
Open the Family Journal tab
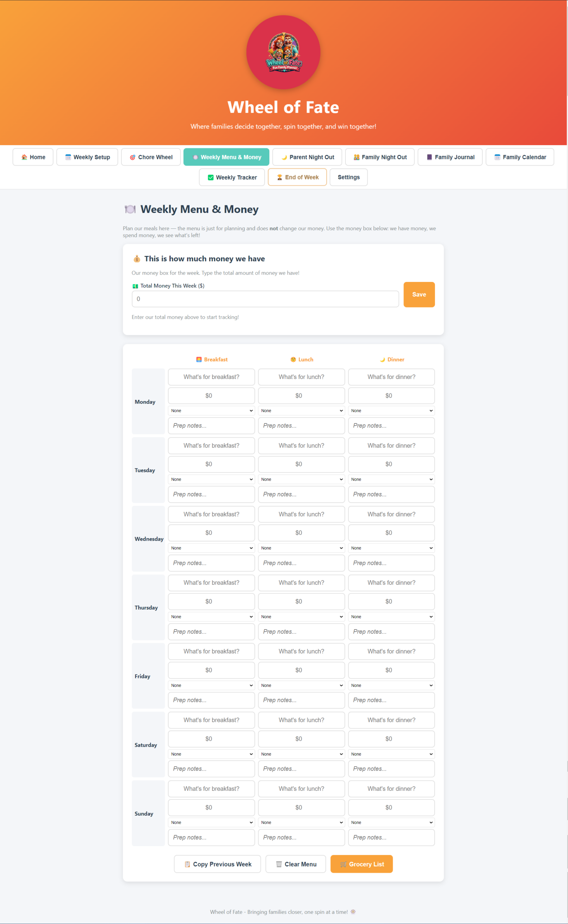450,157
